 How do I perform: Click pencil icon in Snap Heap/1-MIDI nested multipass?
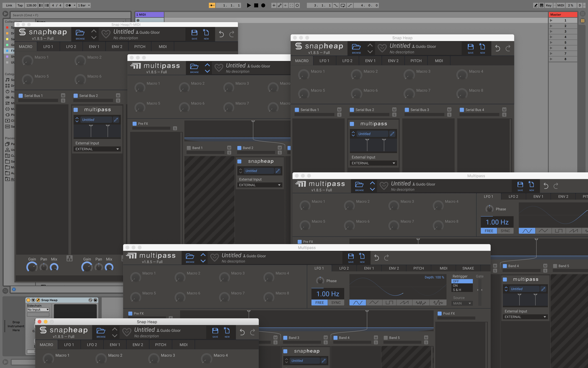[116, 120]
